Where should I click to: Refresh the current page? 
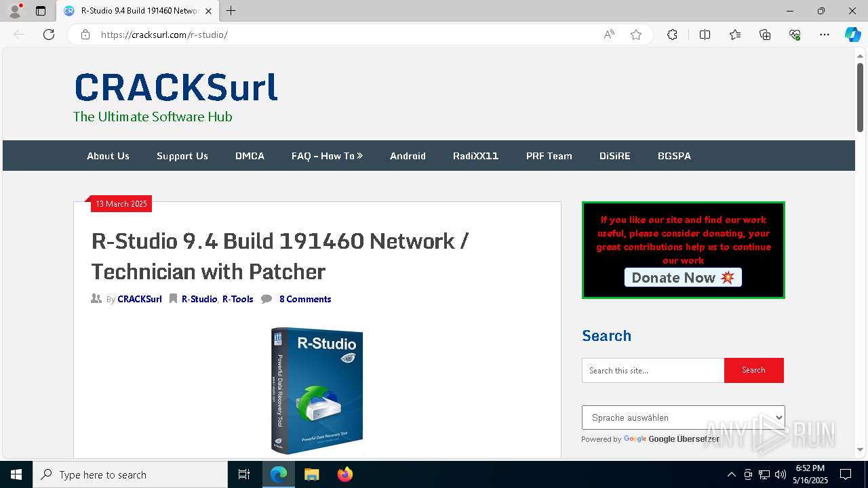(x=49, y=35)
